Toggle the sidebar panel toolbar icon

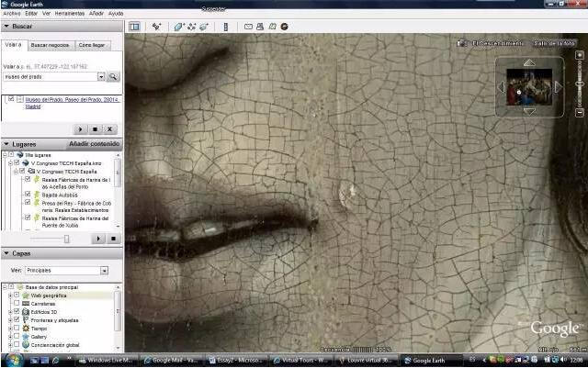134,27
